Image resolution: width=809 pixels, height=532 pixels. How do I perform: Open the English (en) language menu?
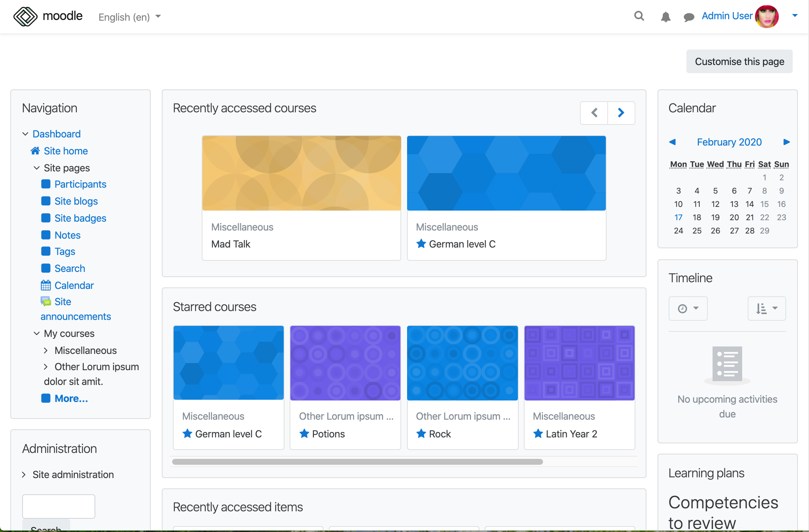pyautogui.click(x=129, y=17)
